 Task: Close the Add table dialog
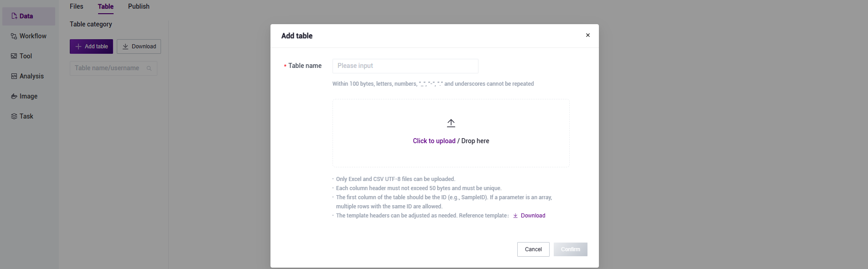(x=588, y=35)
